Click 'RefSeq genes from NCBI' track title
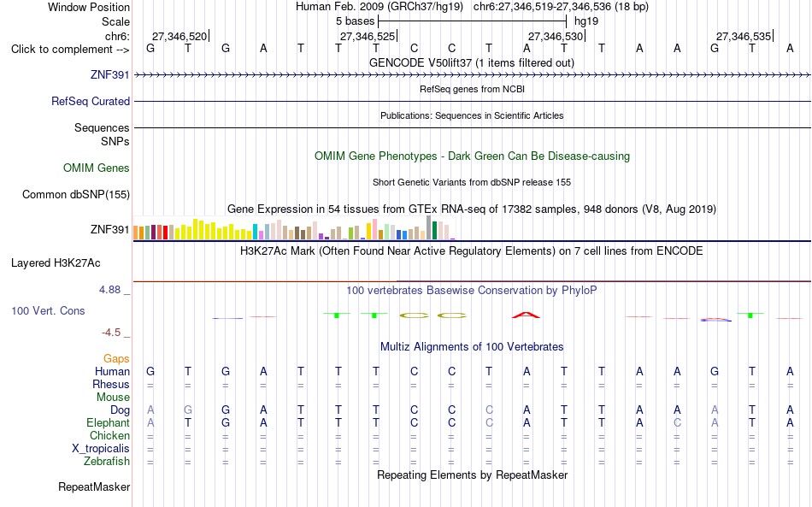This screenshot has height=507, width=812. pos(473,89)
